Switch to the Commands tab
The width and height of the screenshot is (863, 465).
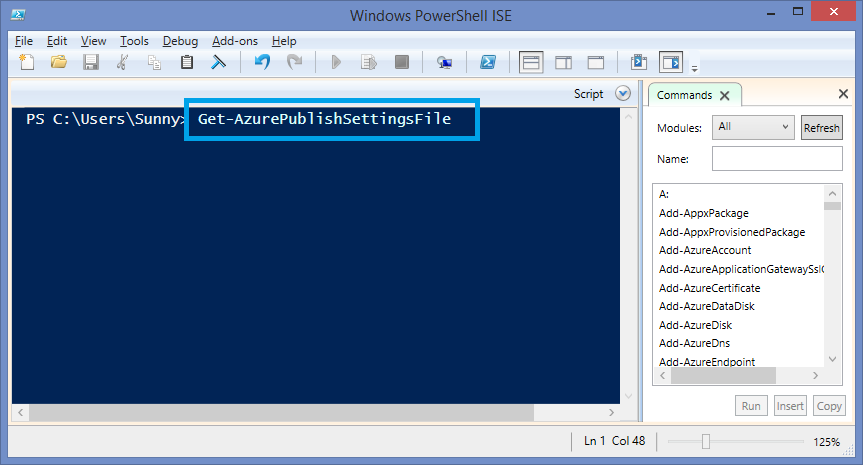click(x=684, y=95)
